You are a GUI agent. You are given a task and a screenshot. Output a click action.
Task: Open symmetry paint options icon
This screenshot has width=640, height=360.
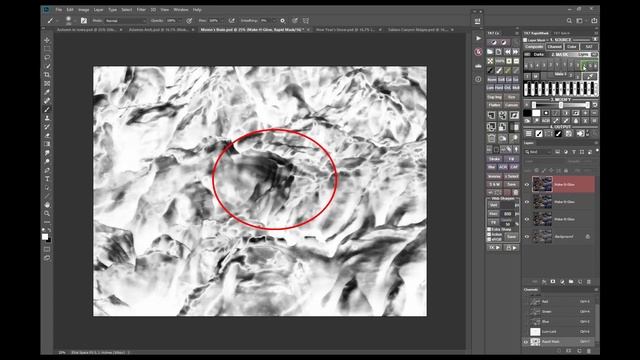[306, 20]
